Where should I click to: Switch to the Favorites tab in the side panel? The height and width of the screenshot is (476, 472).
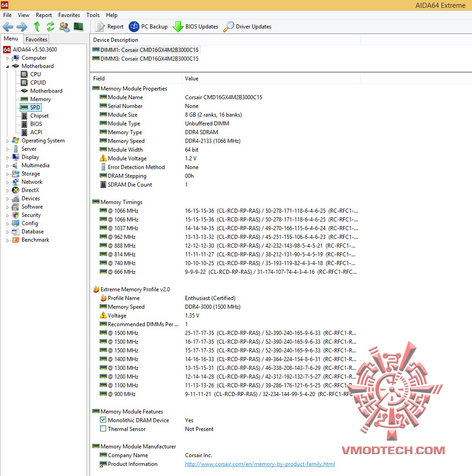[36, 39]
